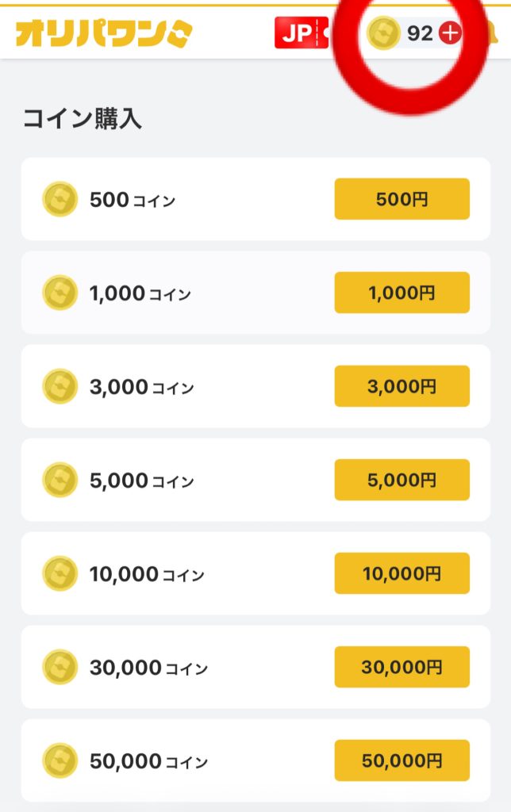Click the coin icon next to 10,000 コイン
Screen dimensions: 511x812
pos(60,573)
